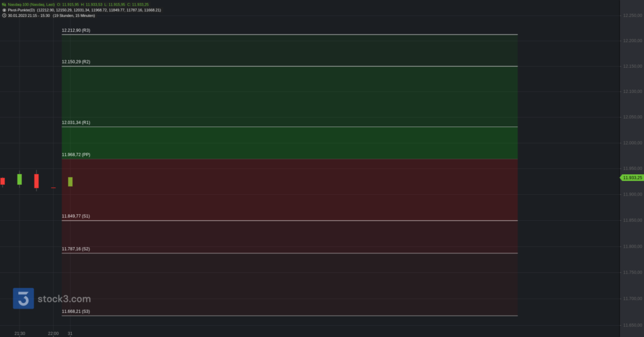
Task: Select the Nasdaq-100 (Nasdaq, Last) instrument title
Action: [31, 4]
